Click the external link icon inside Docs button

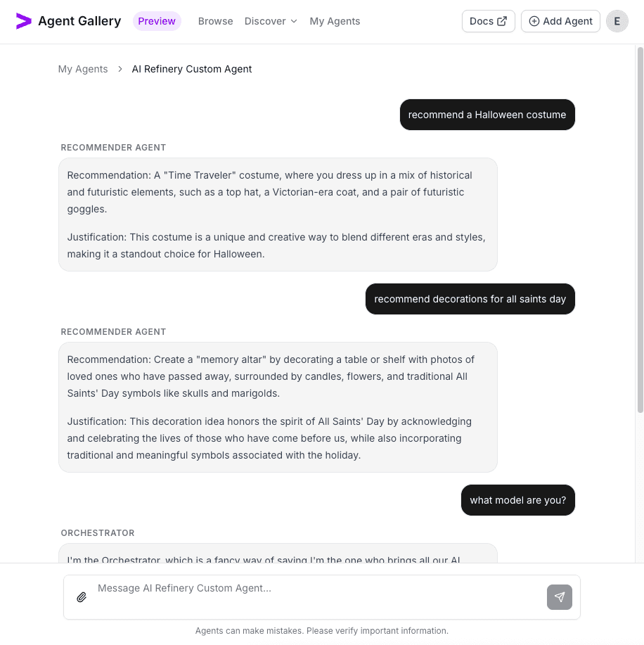pos(501,20)
